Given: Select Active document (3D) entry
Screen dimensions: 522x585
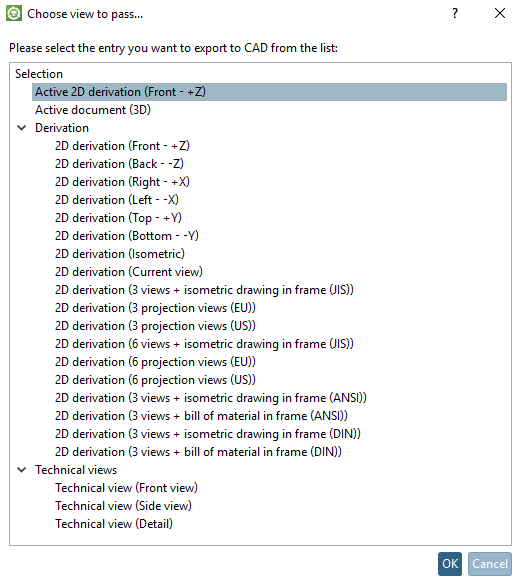Looking at the screenshot, I should pyautogui.click(x=93, y=110).
